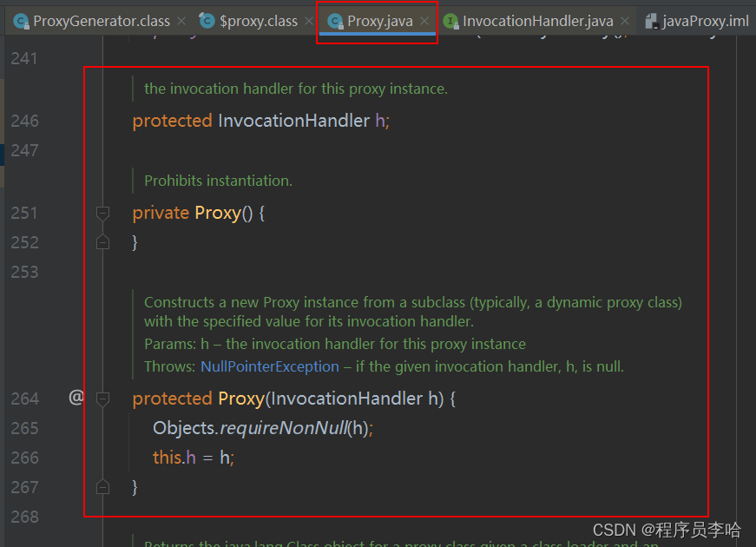Close the InvocationHandler.java tab
Viewport: 756px width, 547px height.
(625, 21)
